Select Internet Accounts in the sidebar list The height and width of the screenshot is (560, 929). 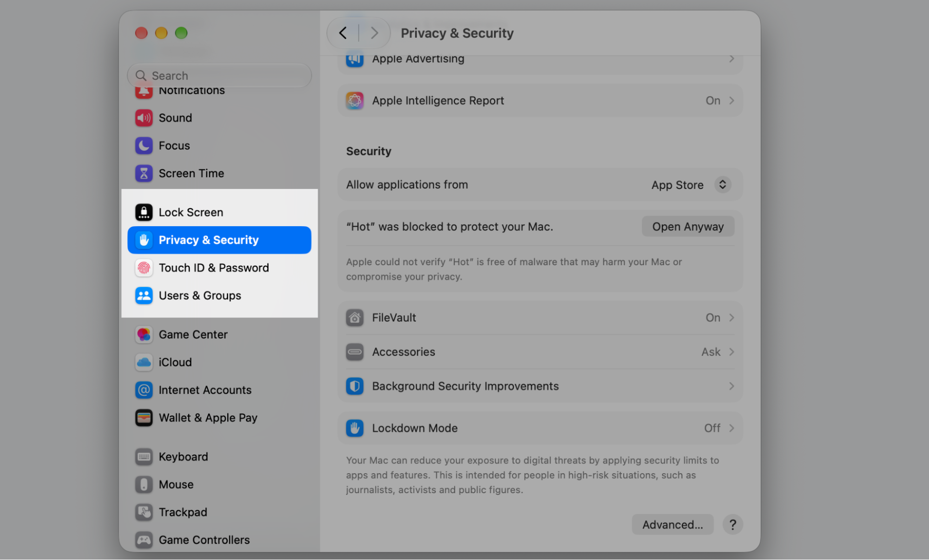(219, 390)
